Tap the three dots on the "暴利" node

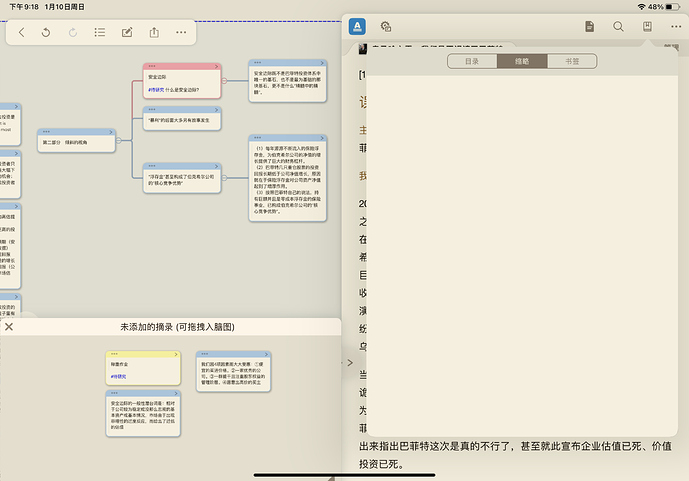pos(152,109)
